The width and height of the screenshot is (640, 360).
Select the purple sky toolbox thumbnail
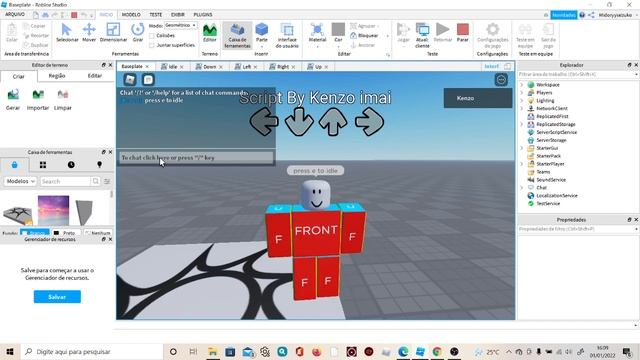click(x=53, y=210)
